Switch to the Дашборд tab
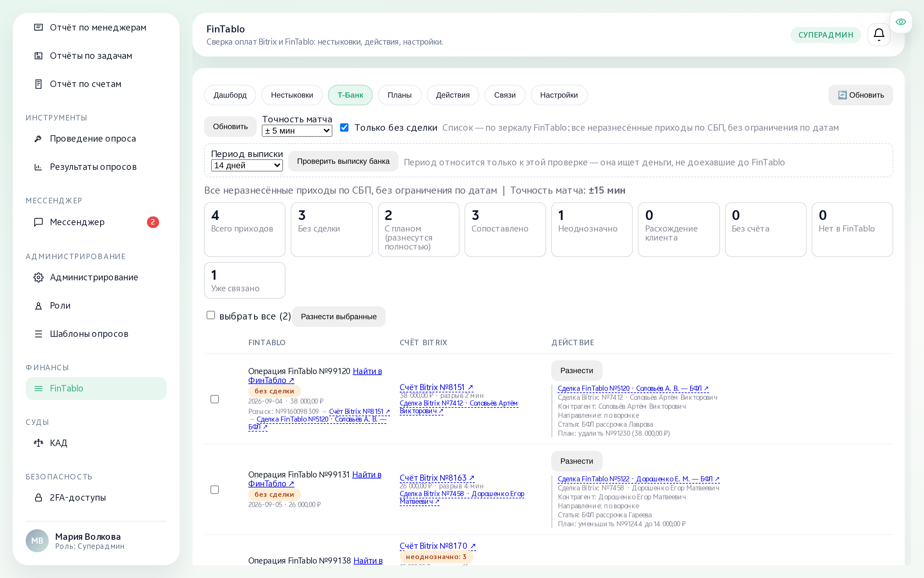This screenshot has height=578, width=924. tap(230, 95)
